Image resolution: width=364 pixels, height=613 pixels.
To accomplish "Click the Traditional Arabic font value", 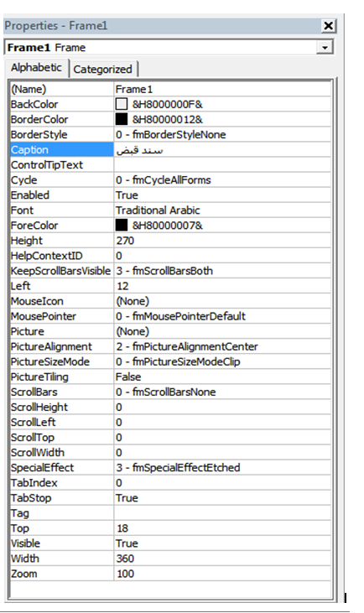I will point(158,210).
